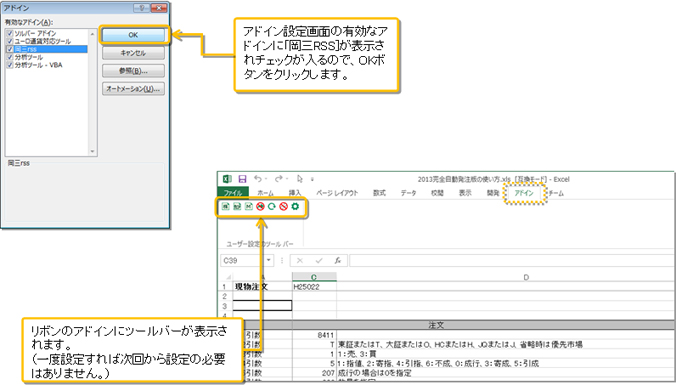
Task: Switch to the ページ レイアウト tab
Action: pyautogui.click(x=337, y=193)
